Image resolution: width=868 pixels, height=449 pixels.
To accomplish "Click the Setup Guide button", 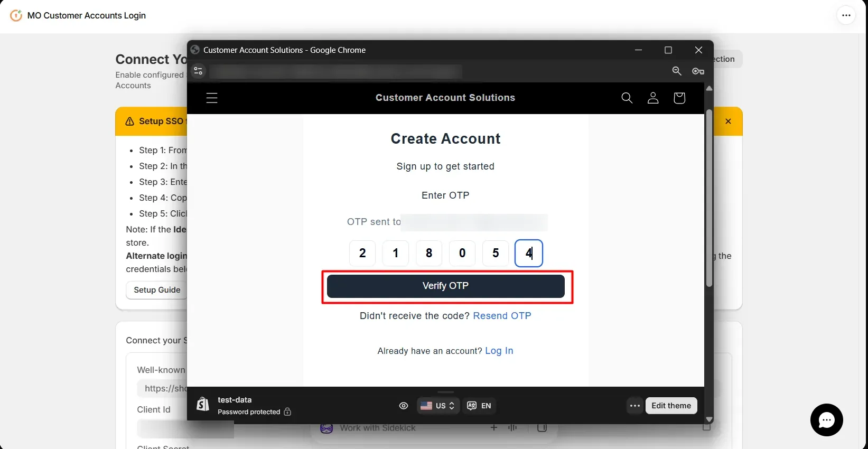I will pyautogui.click(x=157, y=290).
